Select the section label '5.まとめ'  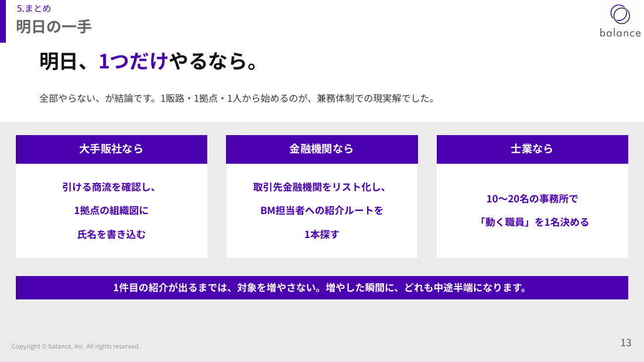(34, 8)
